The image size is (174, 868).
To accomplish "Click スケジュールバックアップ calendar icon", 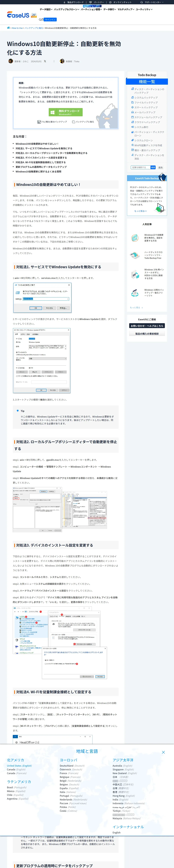I will [132, 117].
